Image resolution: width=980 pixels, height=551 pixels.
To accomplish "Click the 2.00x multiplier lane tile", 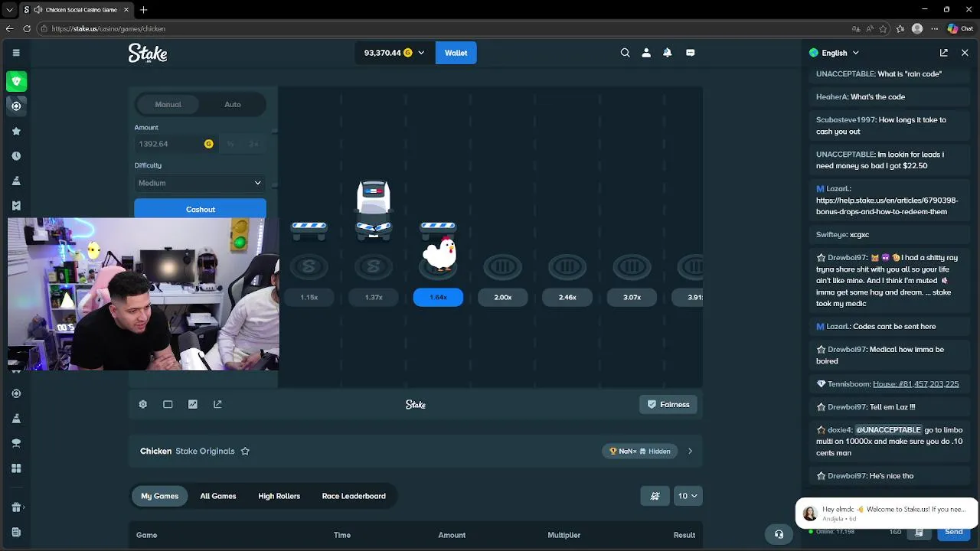I will point(502,297).
